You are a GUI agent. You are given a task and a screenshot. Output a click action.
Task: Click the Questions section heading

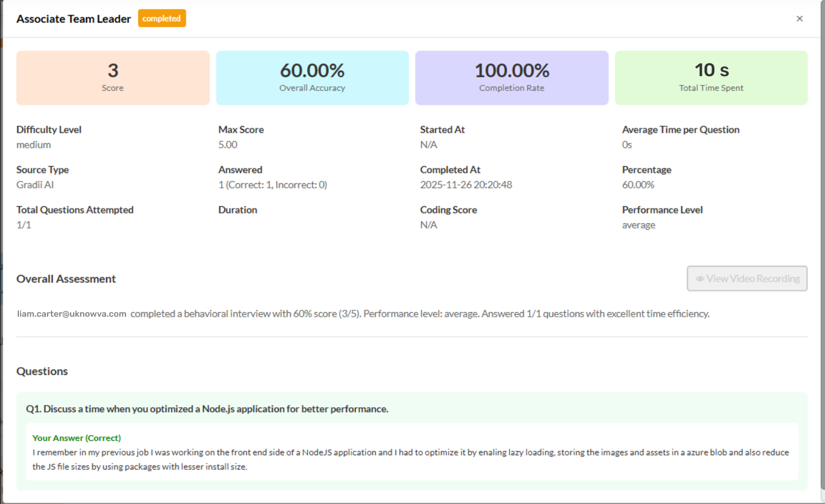42,371
